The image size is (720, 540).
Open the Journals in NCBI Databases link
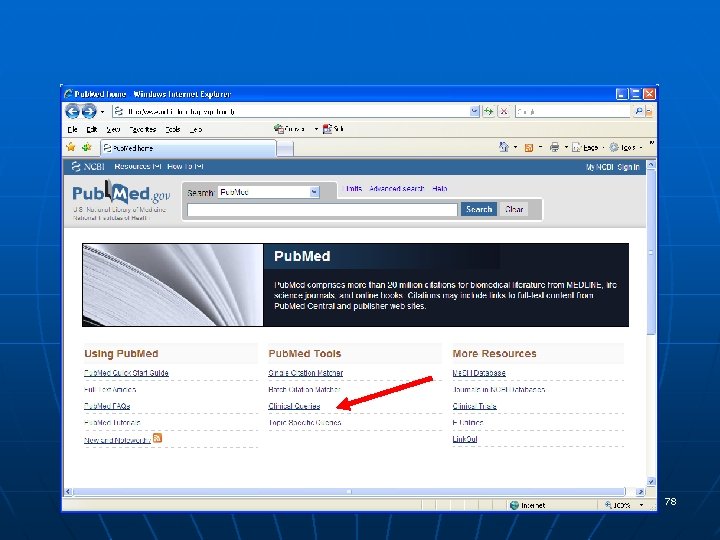pos(499,389)
